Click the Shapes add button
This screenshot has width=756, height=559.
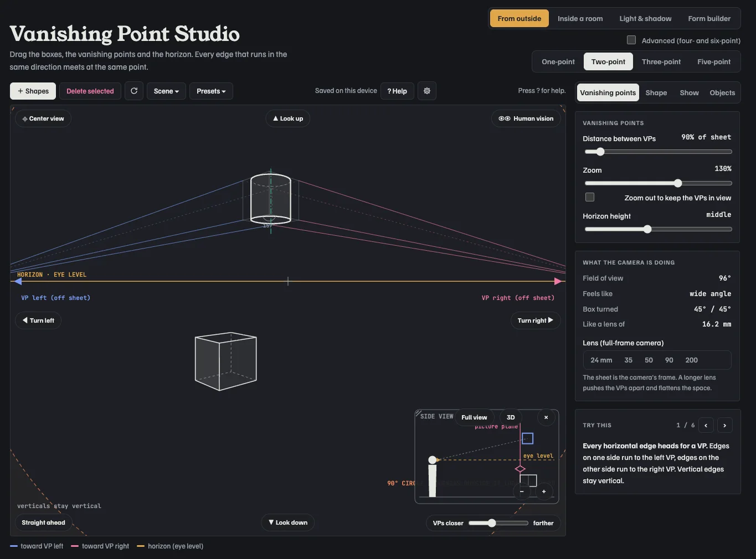pyautogui.click(x=33, y=91)
